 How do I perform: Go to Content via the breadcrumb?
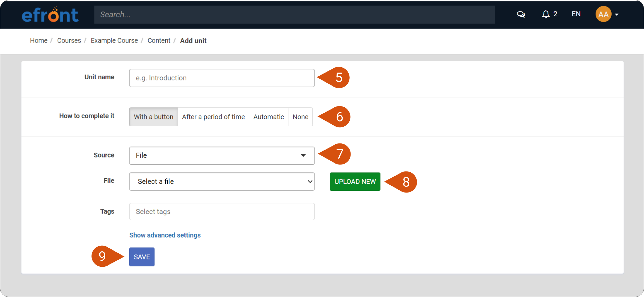click(x=159, y=40)
